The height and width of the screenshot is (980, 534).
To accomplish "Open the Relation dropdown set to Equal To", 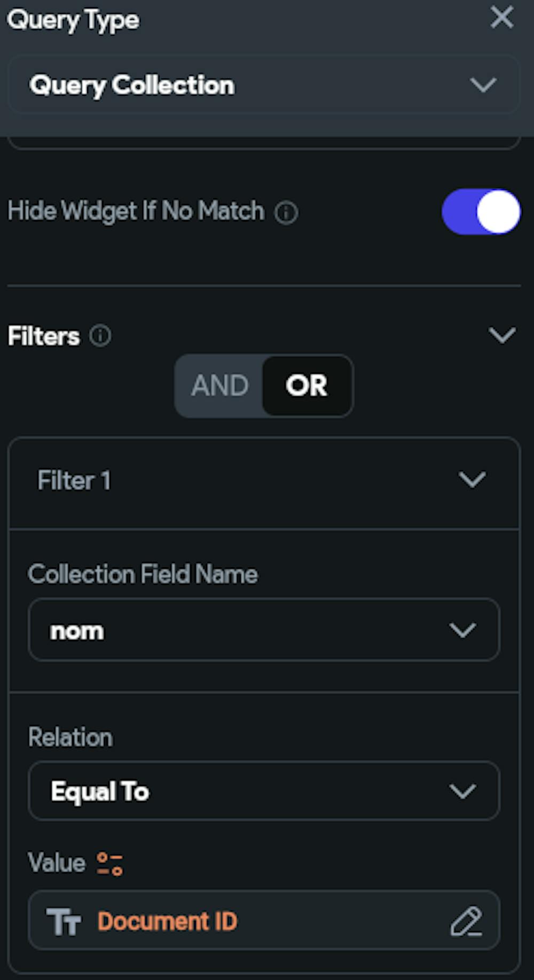I will pyautogui.click(x=263, y=791).
